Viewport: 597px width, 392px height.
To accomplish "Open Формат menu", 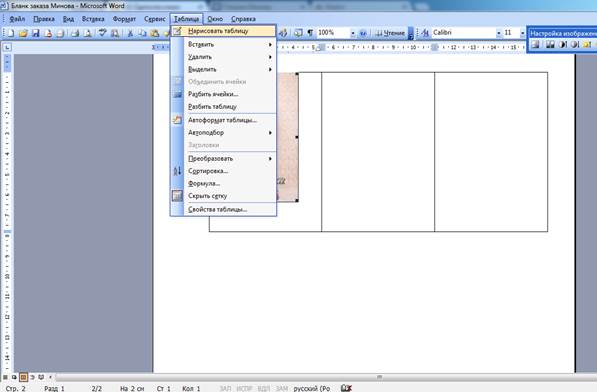I will (x=124, y=19).
